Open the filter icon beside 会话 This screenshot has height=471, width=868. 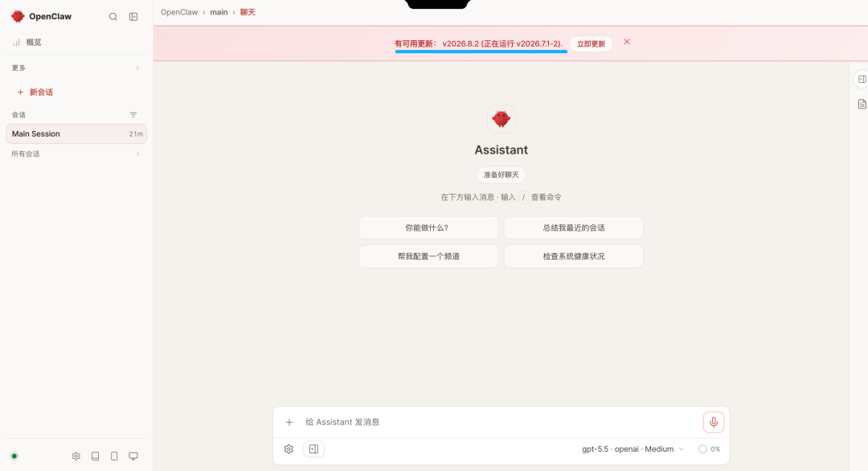pyautogui.click(x=133, y=115)
